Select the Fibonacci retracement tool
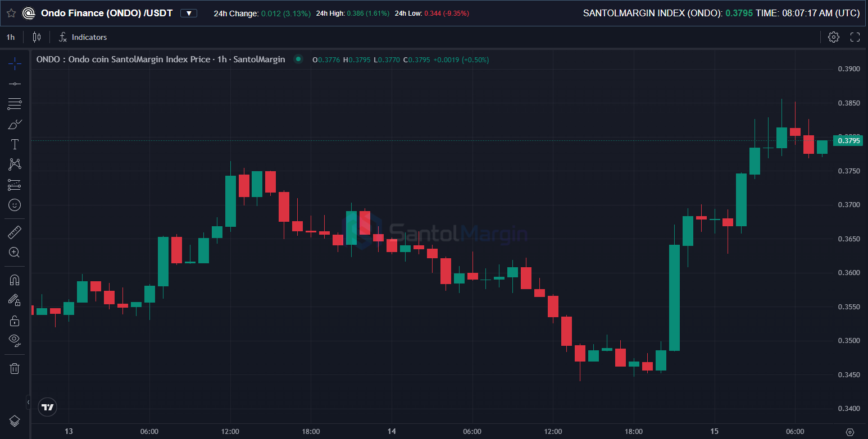This screenshot has height=439, width=868. coord(15,104)
